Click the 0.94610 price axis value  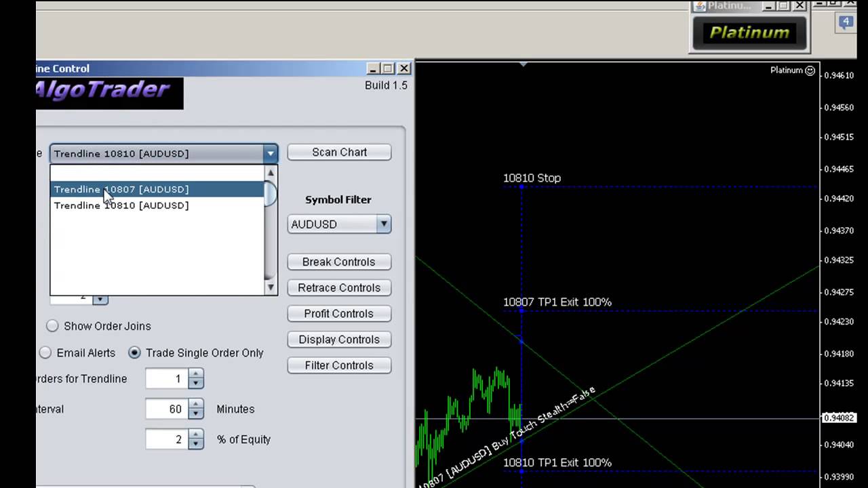(x=839, y=75)
